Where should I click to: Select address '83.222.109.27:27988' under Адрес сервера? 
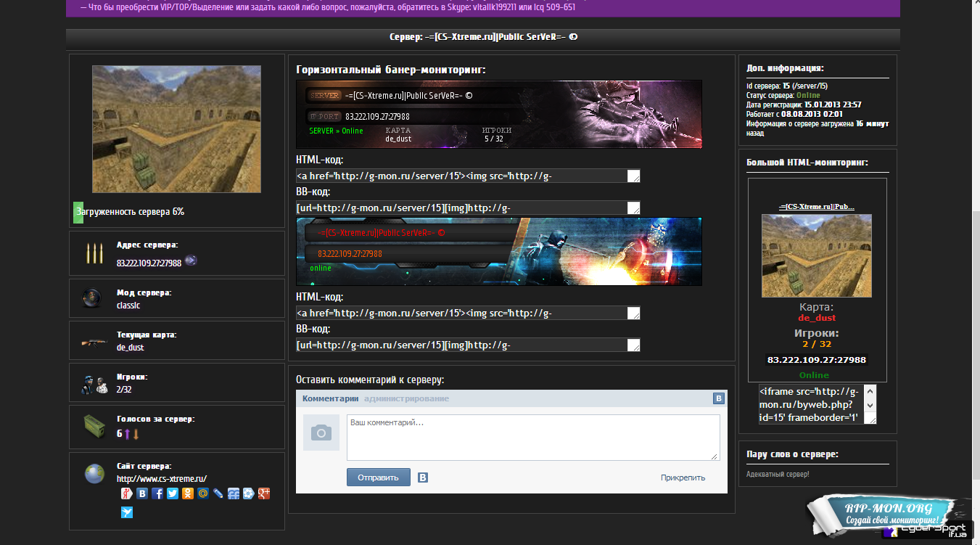click(x=149, y=263)
